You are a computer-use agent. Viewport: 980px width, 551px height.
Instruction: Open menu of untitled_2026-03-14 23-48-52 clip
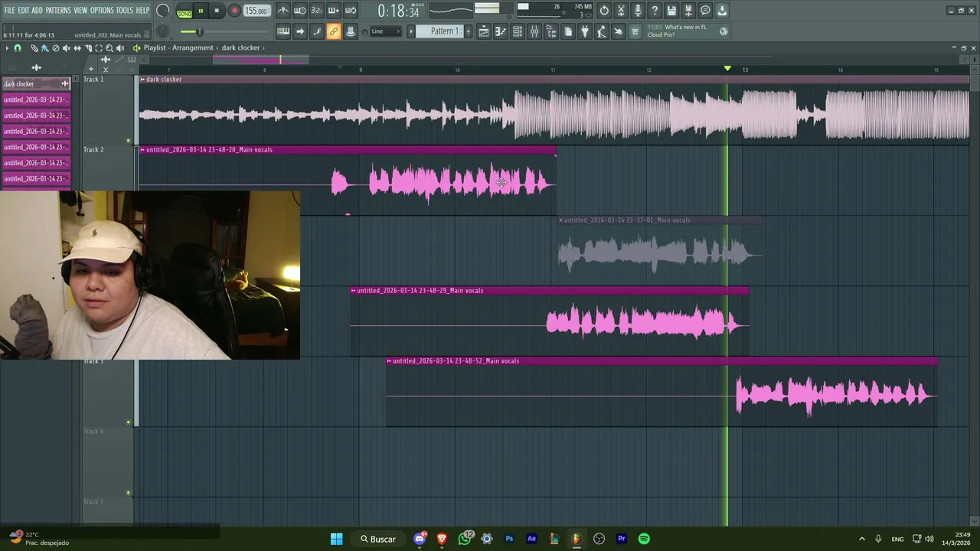click(390, 361)
